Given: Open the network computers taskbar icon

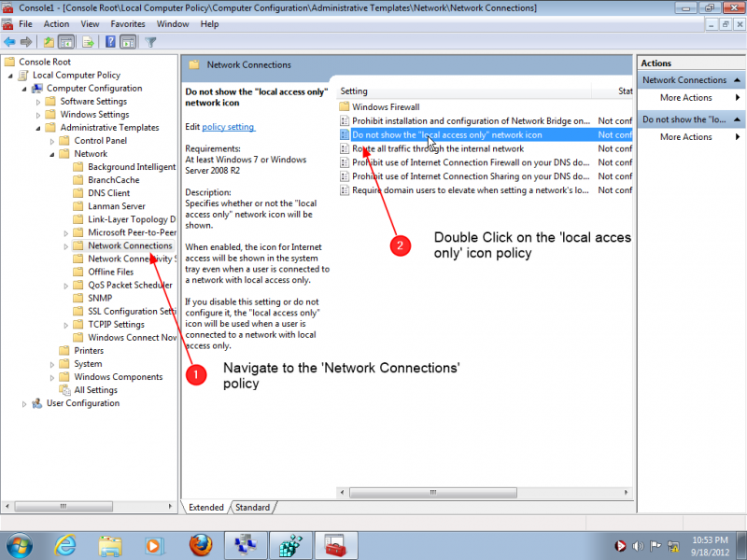Looking at the screenshot, I should point(246,545).
